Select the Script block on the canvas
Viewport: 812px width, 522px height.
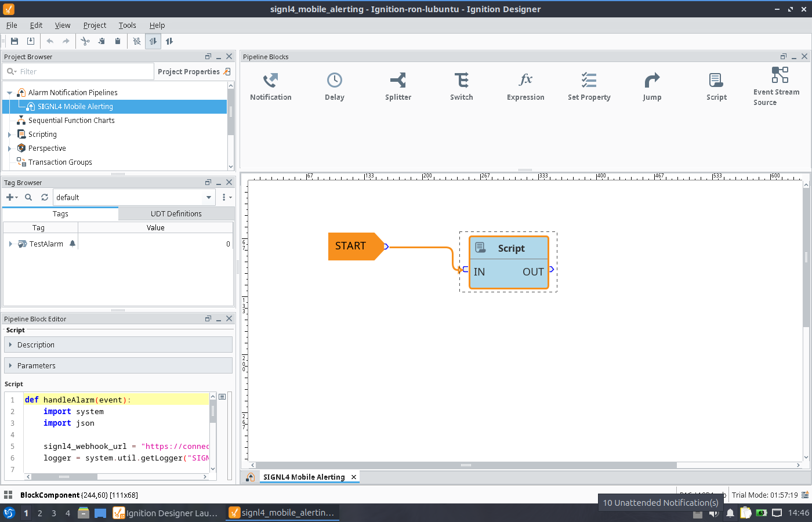click(x=509, y=262)
